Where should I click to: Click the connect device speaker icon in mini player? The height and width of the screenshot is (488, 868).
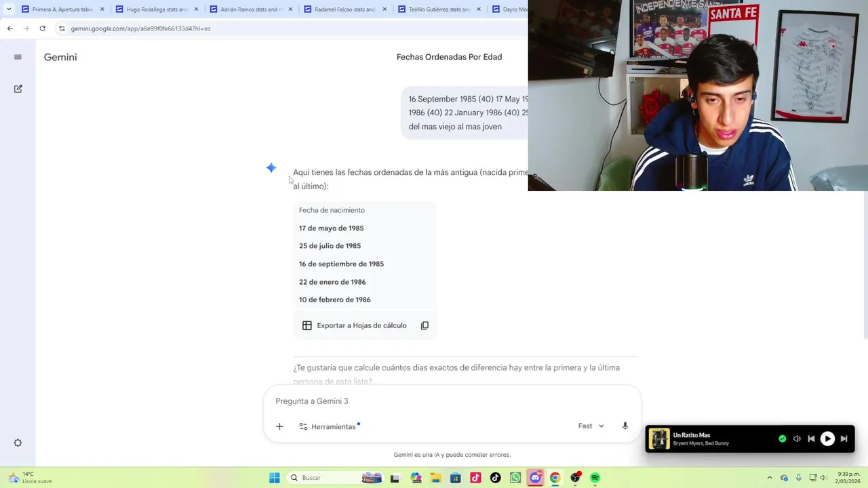(797, 439)
